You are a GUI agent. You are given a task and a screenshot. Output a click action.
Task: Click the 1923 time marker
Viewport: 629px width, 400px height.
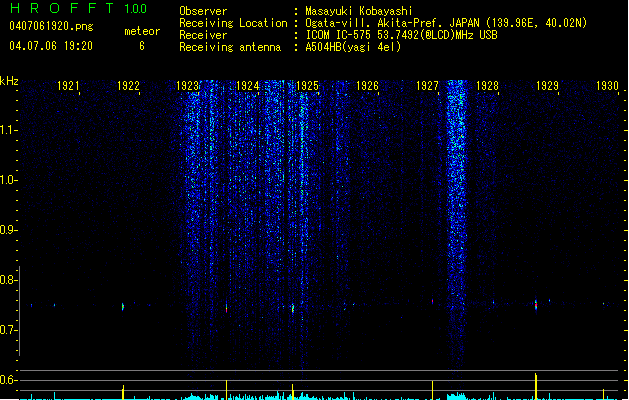187,86
